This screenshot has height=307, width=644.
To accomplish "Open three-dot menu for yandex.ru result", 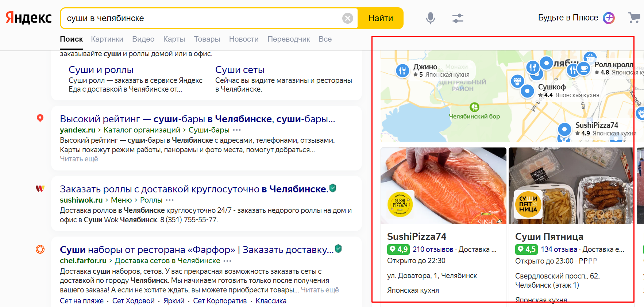I will coord(237,130).
